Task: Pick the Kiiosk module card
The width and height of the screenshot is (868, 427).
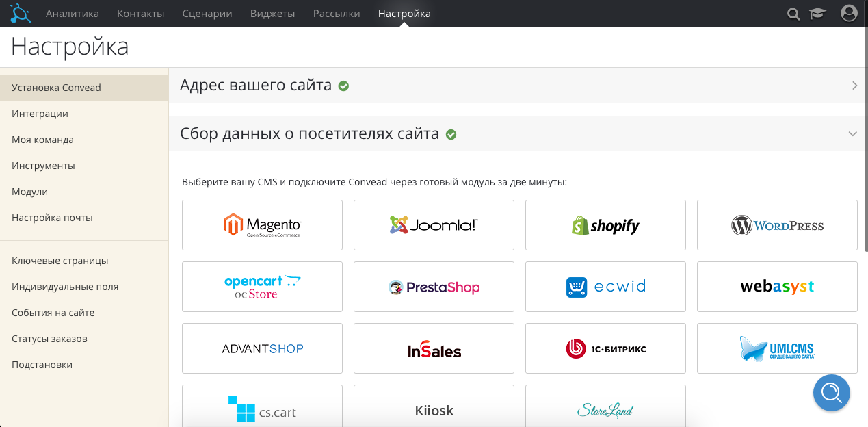Action: click(x=434, y=406)
